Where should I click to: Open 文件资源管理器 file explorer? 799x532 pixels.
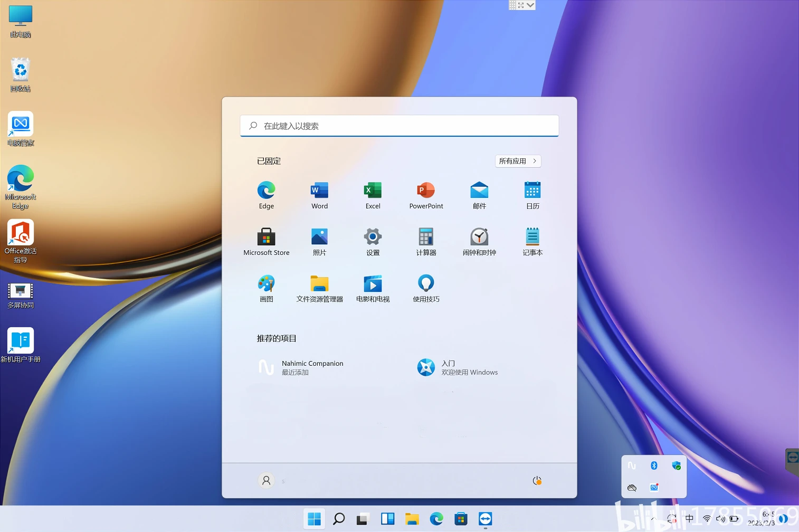[x=319, y=288]
